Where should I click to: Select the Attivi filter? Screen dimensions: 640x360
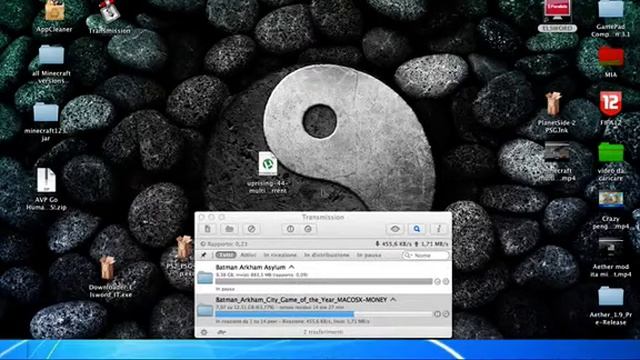click(x=248, y=255)
